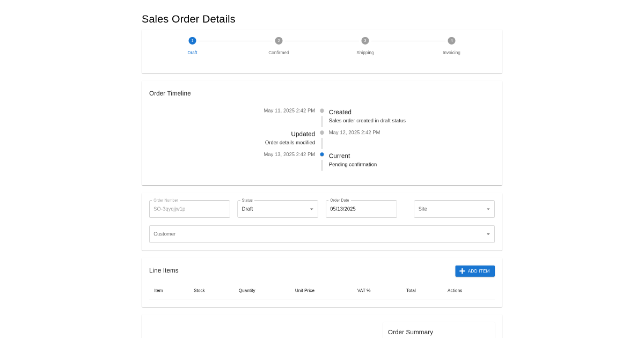The height and width of the screenshot is (338, 644).
Task: Open the Status dropdown showing Draft
Action: coord(277,209)
